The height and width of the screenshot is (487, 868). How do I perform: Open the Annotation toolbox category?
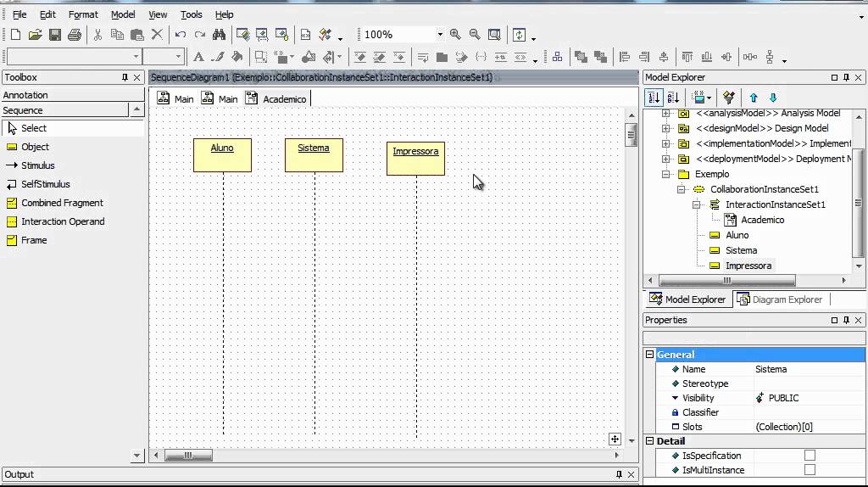73,95
